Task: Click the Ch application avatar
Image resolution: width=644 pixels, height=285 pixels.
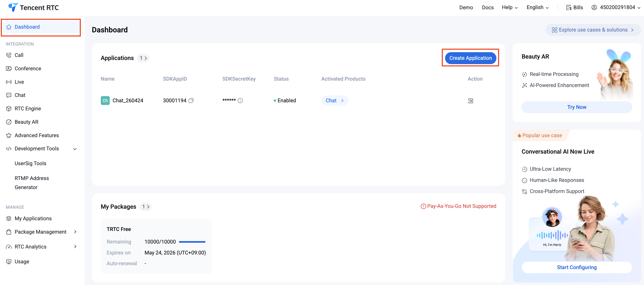Action: click(x=105, y=100)
